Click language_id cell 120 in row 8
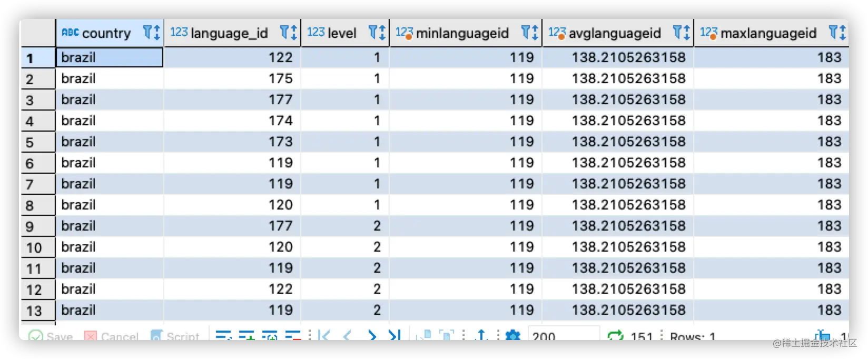868x359 pixels. 232,205
